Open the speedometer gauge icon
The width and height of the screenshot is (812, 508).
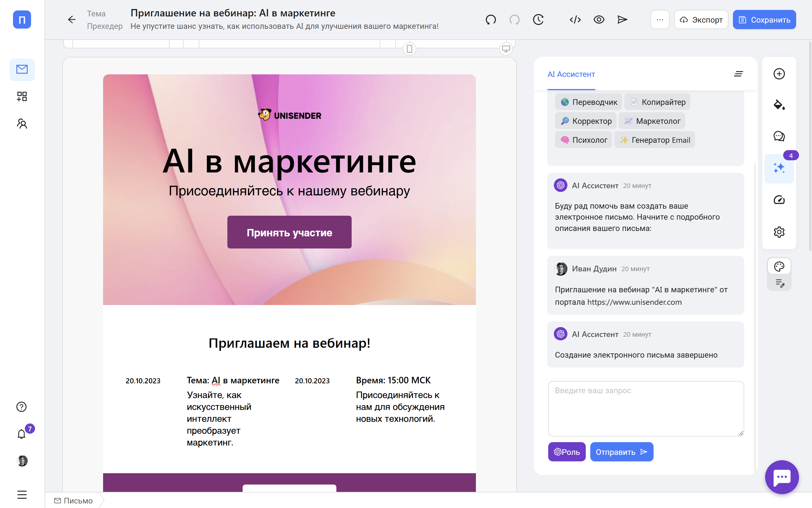pos(779,200)
